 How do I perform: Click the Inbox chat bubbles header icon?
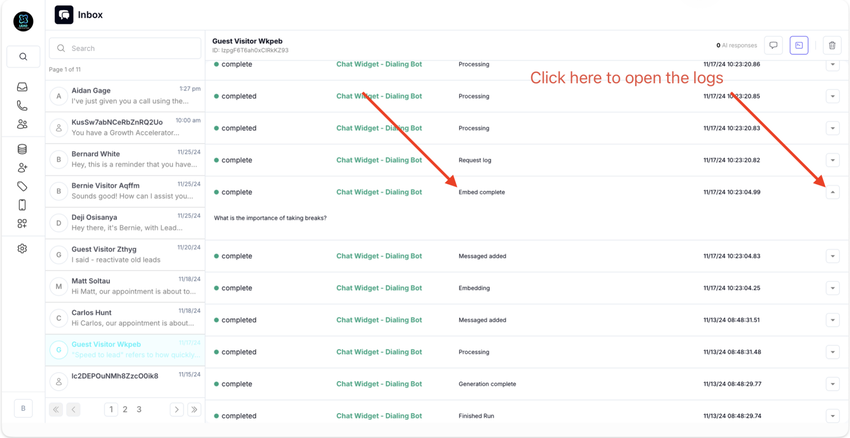[x=64, y=15]
